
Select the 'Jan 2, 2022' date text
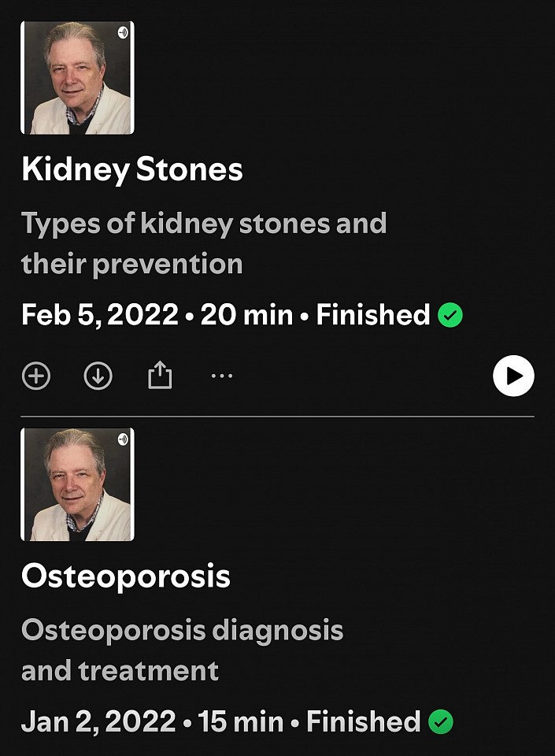[x=98, y=721]
